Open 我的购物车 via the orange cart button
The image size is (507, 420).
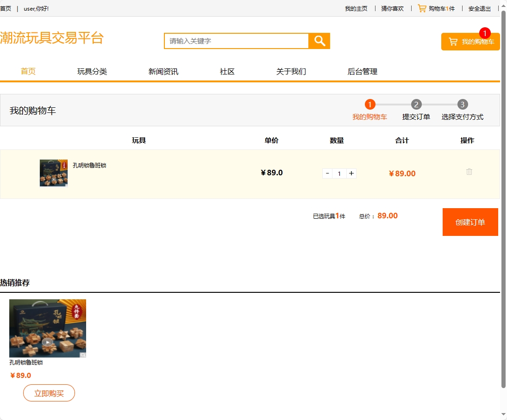coord(470,41)
